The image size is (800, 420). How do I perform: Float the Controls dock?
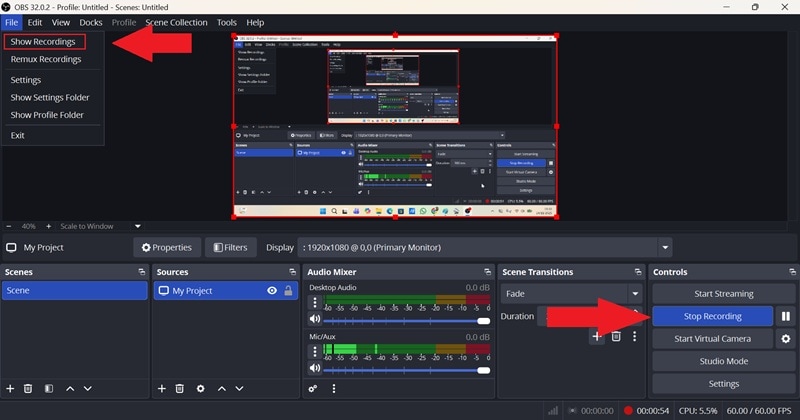(x=792, y=272)
